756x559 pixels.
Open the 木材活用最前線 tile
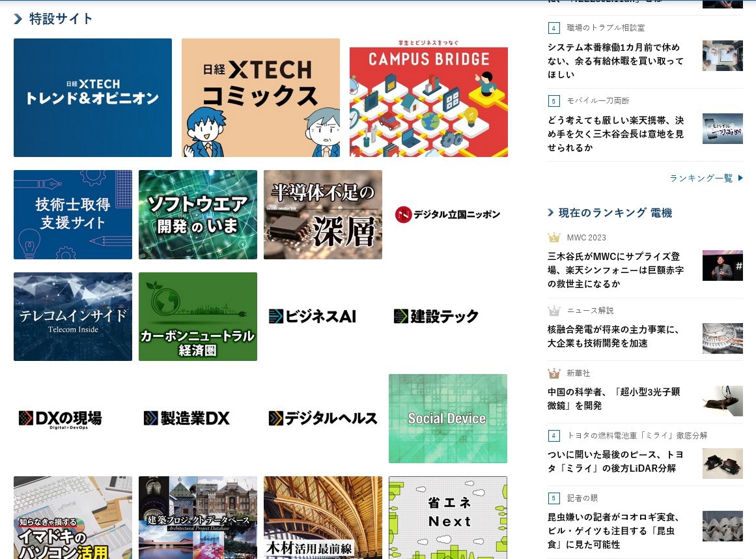point(323,517)
